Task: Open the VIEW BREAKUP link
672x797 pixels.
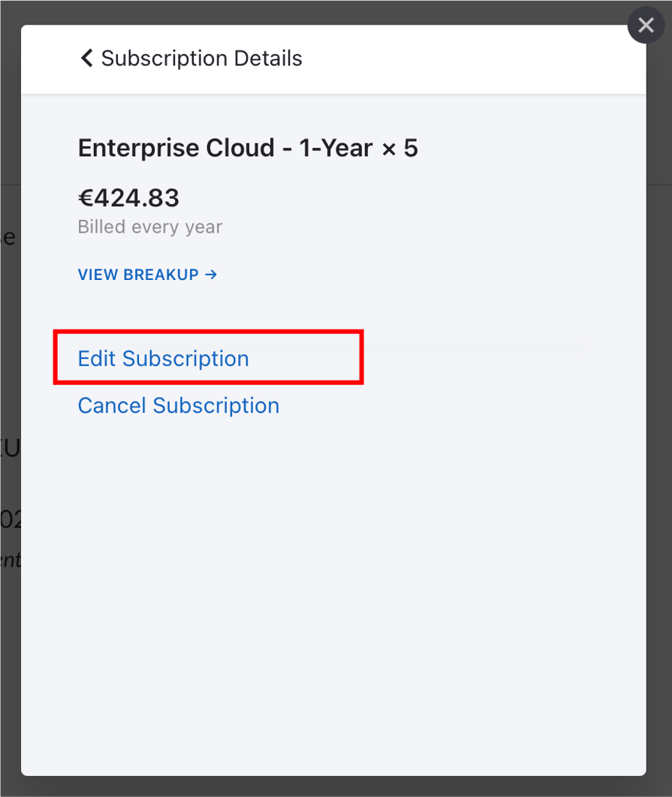Action: (147, 275)
